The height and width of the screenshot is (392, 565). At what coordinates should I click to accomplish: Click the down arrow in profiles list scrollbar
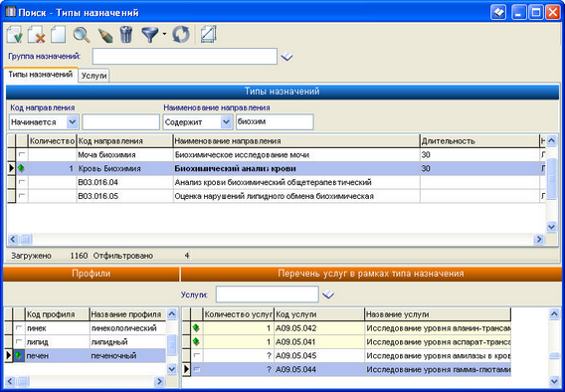[172, 369]
